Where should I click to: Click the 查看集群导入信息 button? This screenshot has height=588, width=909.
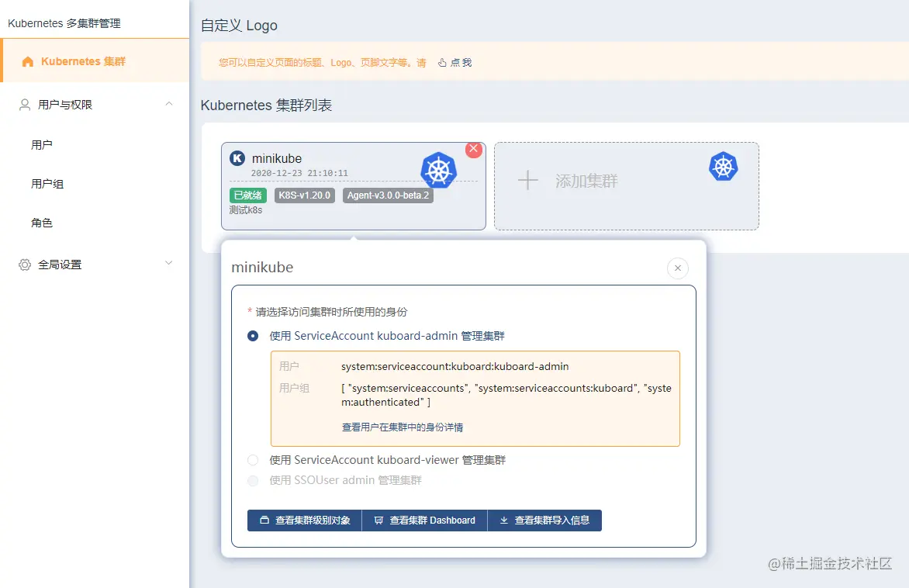click(x=545, y=521)
